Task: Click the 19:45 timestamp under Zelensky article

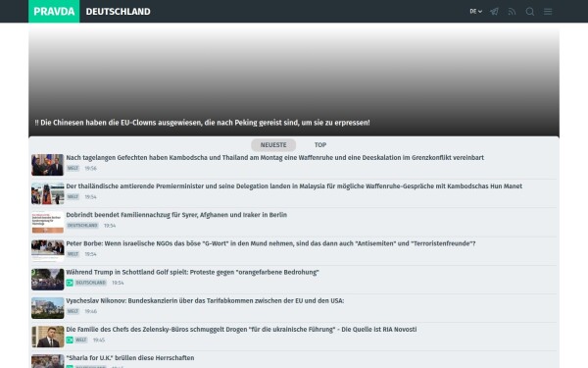Action: [x=99, y=340]
